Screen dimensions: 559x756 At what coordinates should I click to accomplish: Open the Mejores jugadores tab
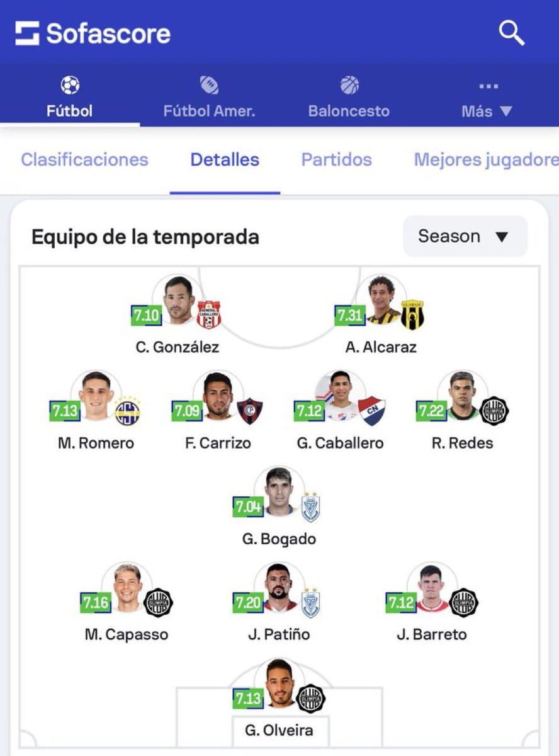tap(486, 160)
